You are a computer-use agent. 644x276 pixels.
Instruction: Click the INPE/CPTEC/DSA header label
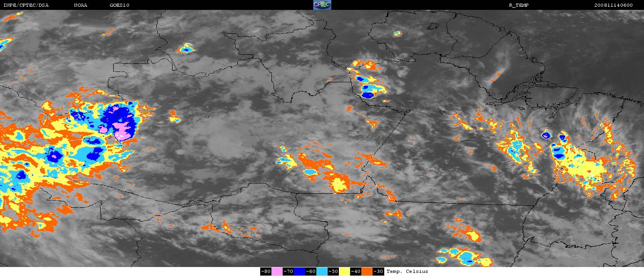26,5
